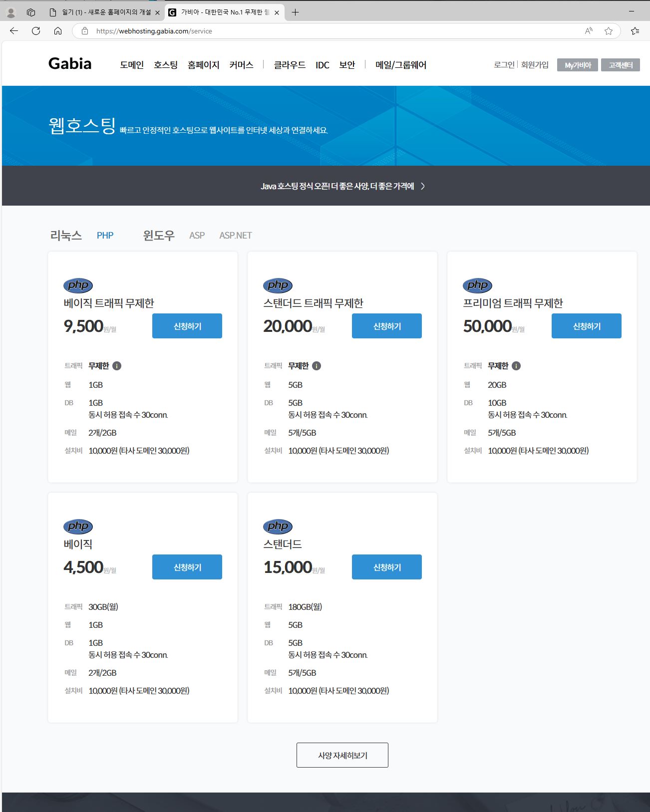650x812 pixels.
Task: Click traffic info icon in 베이직 트래픽 무제한
Action: coord(117,366)
